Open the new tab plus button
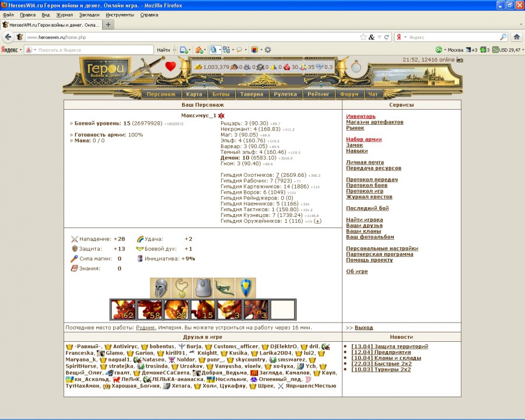Screen dimensions: 525x420 [108, 24]
